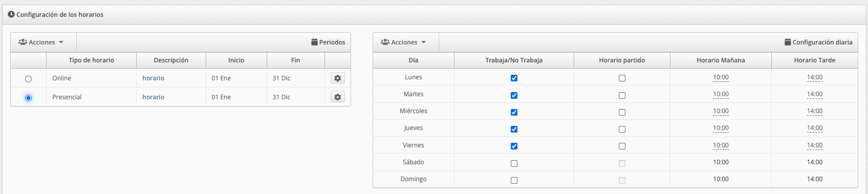Open gear settings for Presencial schedule
Image resolution: width=868 pixels, height=194 pixels.
337,97
